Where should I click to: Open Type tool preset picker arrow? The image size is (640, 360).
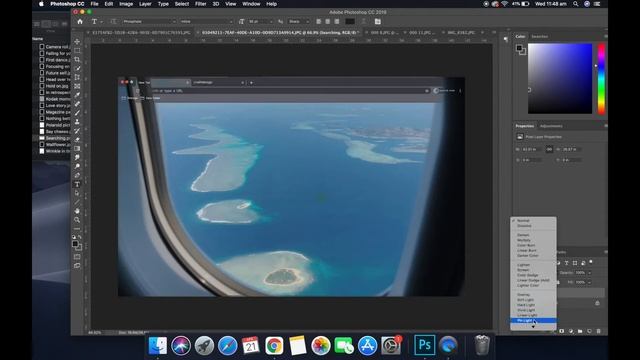click(101, 22)
